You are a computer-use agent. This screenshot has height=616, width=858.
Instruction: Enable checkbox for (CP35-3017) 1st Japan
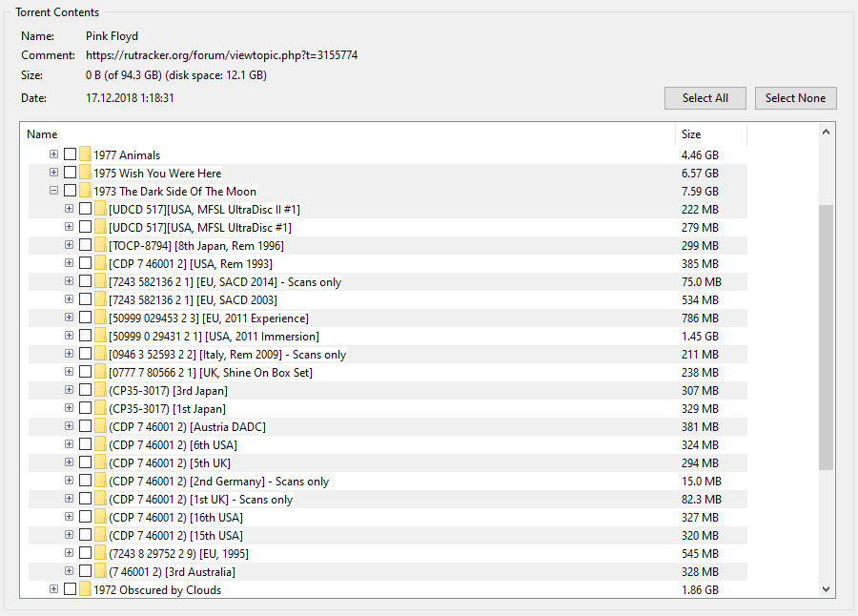click(85, 408)
